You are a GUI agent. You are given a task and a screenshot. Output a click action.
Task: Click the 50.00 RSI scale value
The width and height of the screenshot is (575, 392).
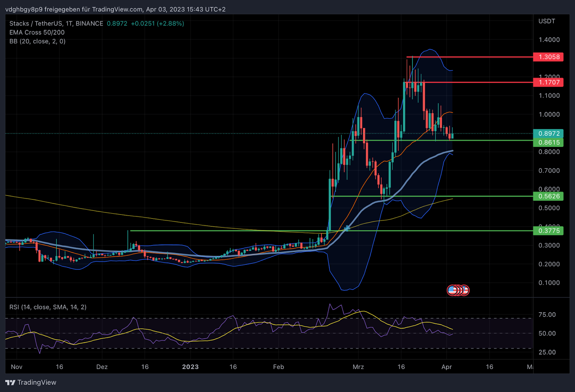(x=547, y=333)
